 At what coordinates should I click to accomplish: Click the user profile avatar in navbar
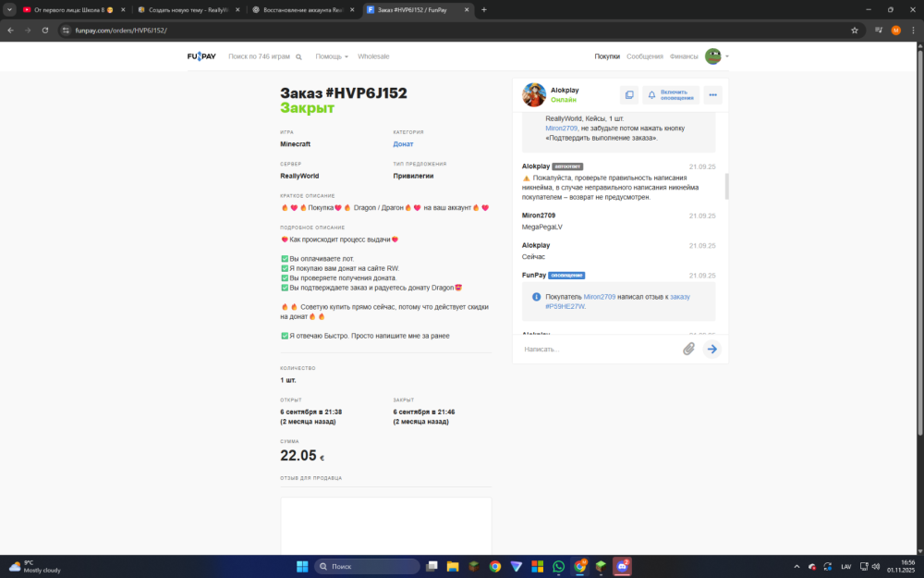pyautogui.click(x=713, y=56)
